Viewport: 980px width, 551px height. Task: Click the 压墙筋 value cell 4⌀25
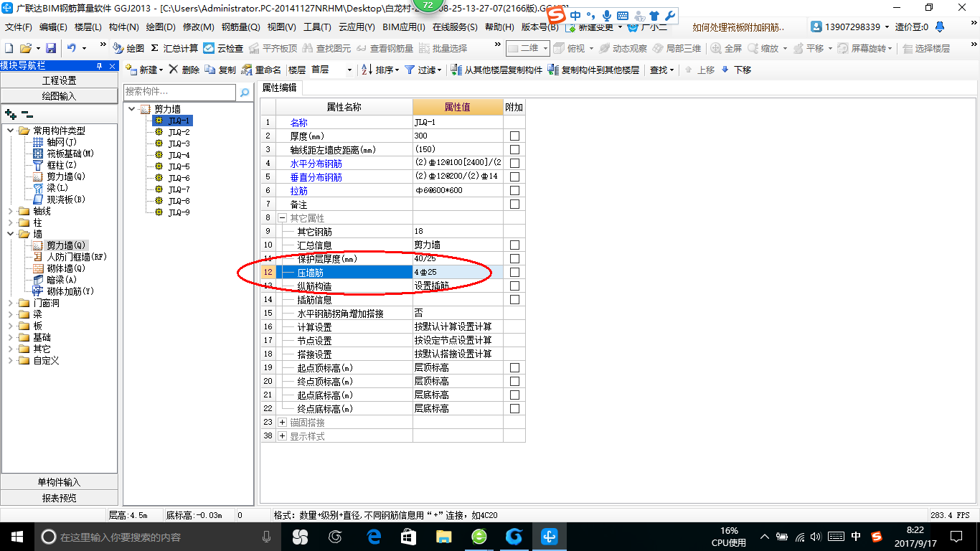[x=458, y=273]
